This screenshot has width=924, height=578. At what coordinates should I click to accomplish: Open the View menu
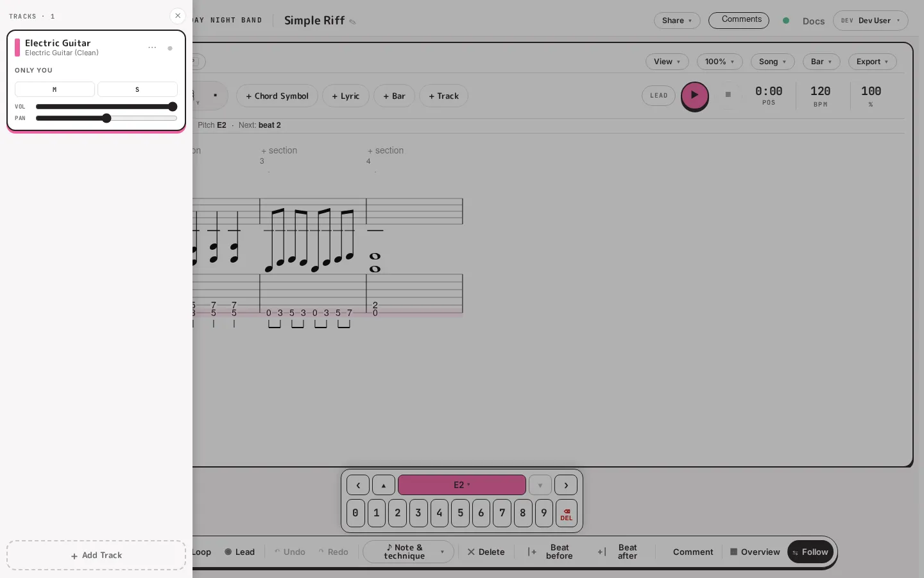point(667,62)
